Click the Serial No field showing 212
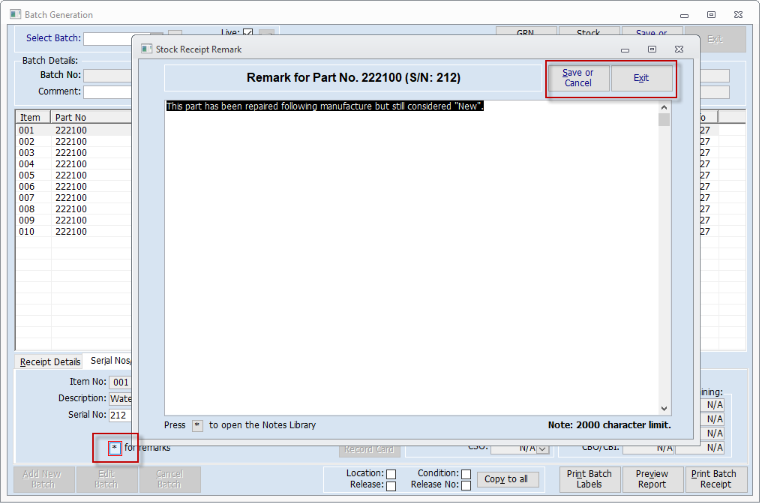760x503 pixels. click(121, 415)
